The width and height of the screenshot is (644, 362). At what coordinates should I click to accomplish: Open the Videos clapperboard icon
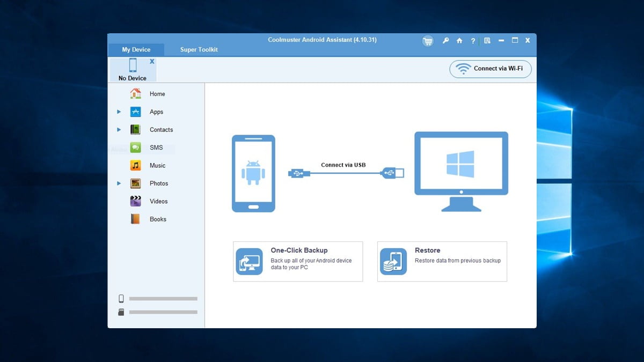click(136, 201)
